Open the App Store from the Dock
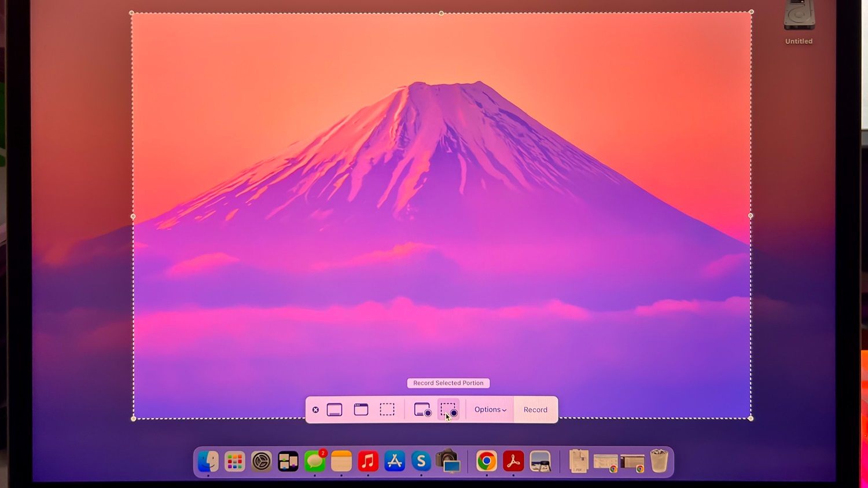 click(x=395, y=461)
